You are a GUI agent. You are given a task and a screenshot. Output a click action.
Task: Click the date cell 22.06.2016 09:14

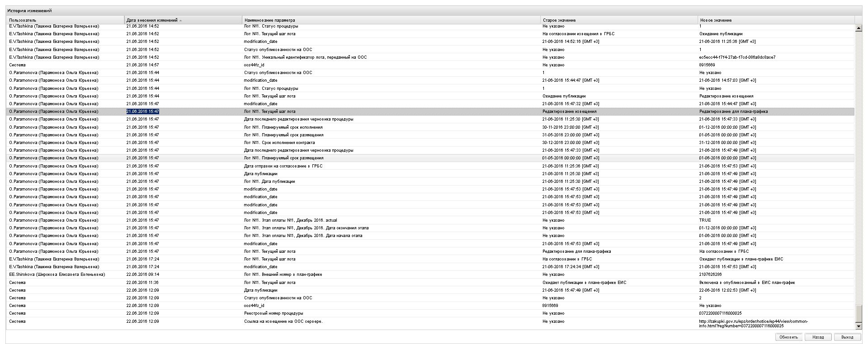(143, 274)
